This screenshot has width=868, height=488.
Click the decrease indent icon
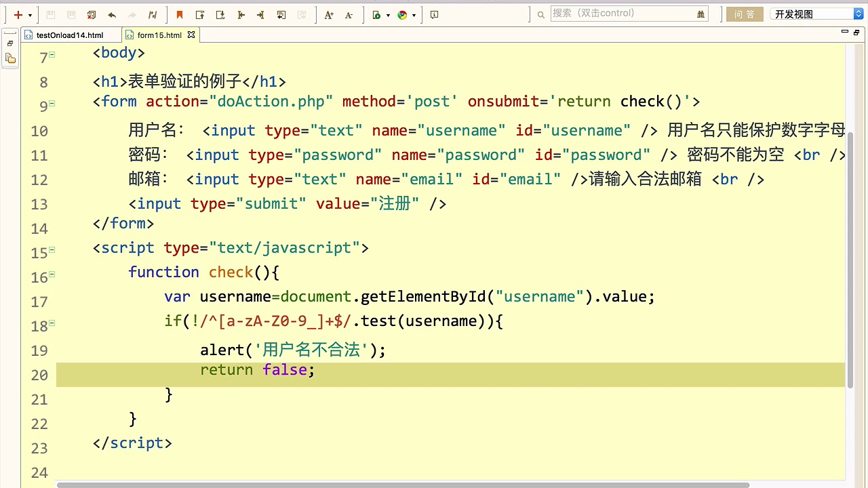coord(241,15)
